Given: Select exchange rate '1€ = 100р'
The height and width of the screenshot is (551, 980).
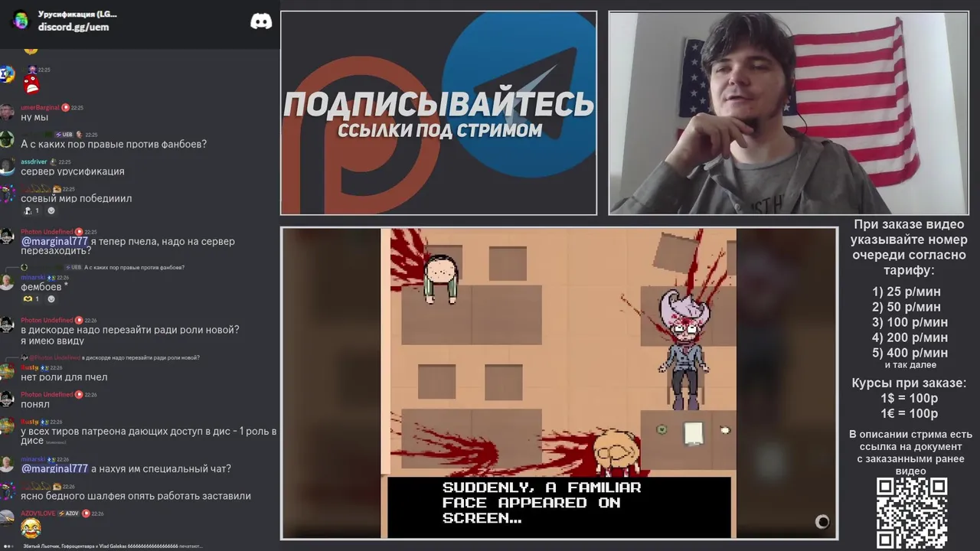Looking at the screenshot, I should coord(909,413).
